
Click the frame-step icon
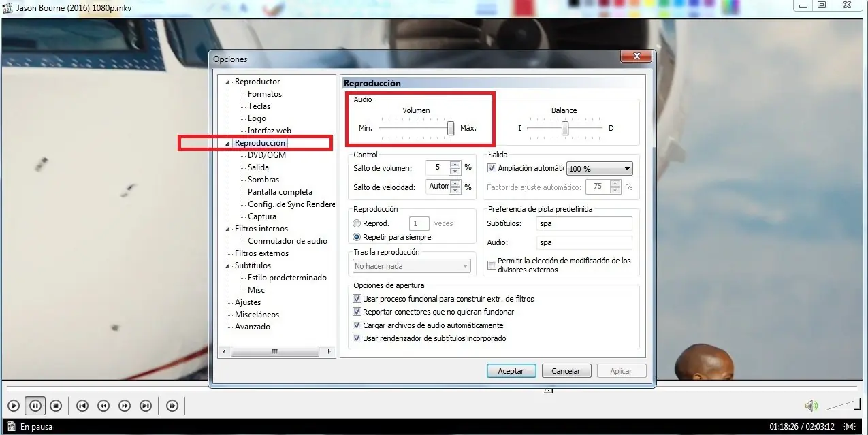(172, 406)
